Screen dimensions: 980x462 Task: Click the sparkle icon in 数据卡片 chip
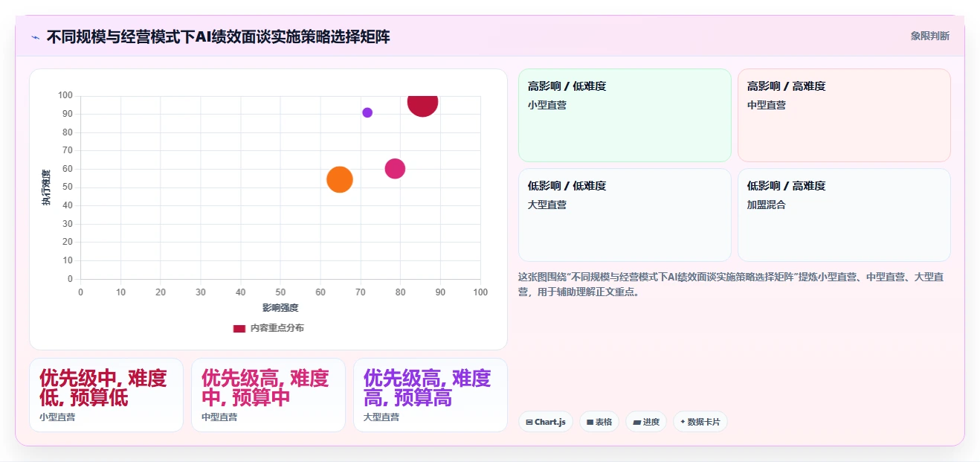click(683, 422)
